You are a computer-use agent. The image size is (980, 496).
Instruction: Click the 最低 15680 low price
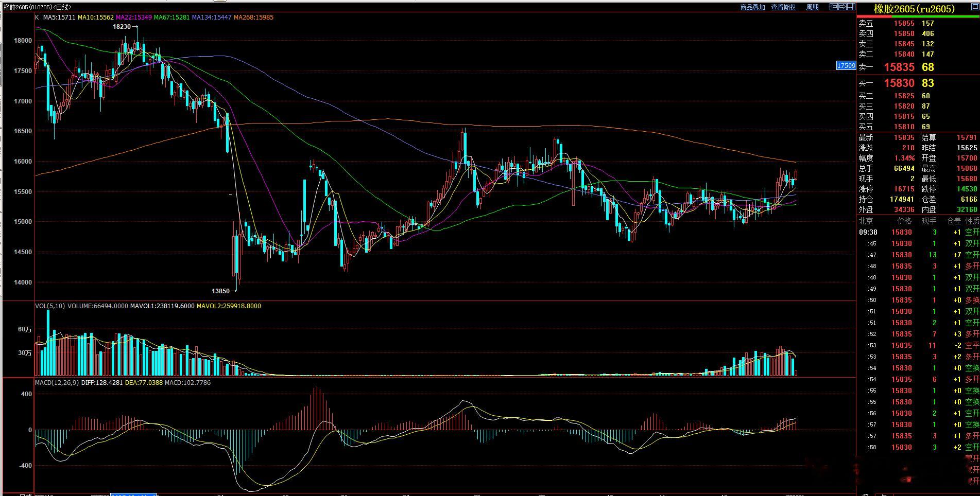coord(967,179)
